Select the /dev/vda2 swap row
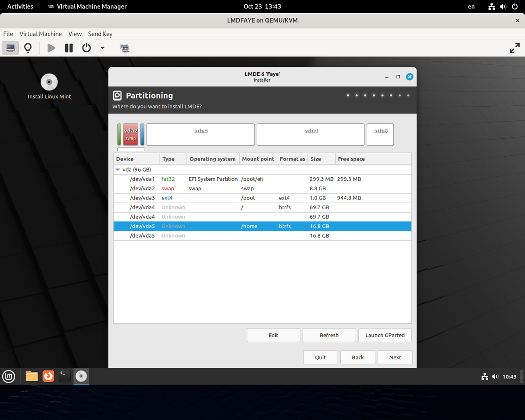 pyautogui.click(x=262, y=189)
